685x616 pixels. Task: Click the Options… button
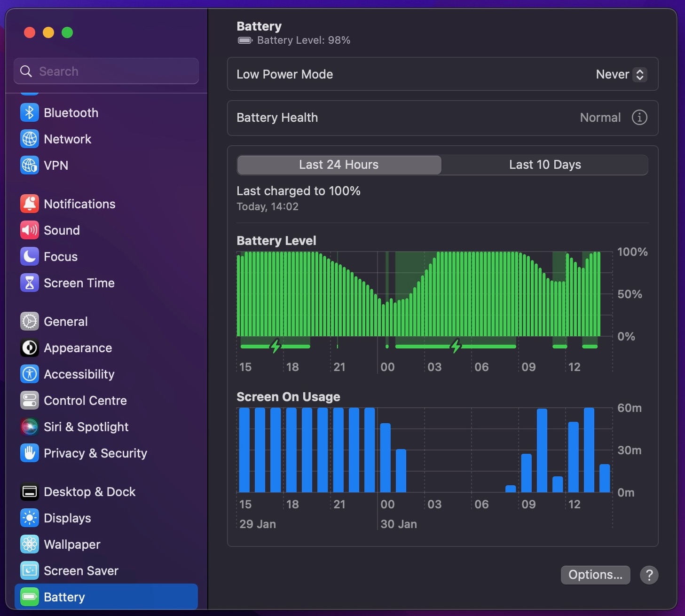click(x=595, y=575)
